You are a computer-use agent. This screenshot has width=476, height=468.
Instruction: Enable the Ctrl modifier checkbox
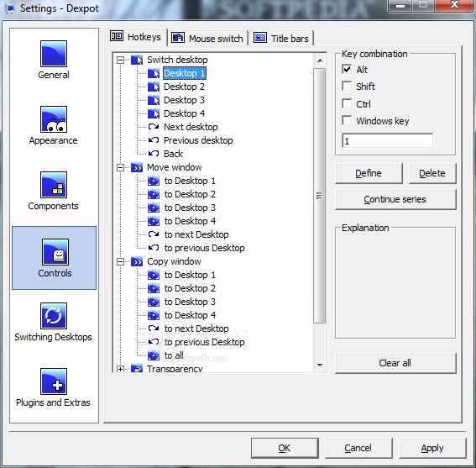tap(347, 103)
